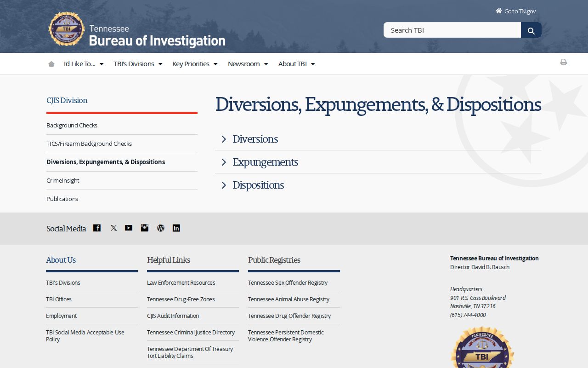588x368 pixels.
Task: Open the About Us footer heading
Action: click(x=61, y=260)
